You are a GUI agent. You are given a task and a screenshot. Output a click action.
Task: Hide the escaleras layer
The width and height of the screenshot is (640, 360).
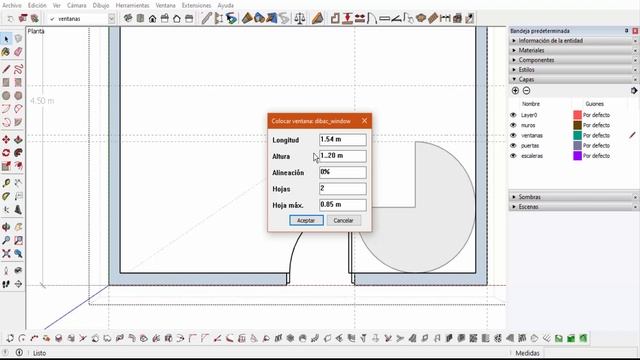[513, 156]
